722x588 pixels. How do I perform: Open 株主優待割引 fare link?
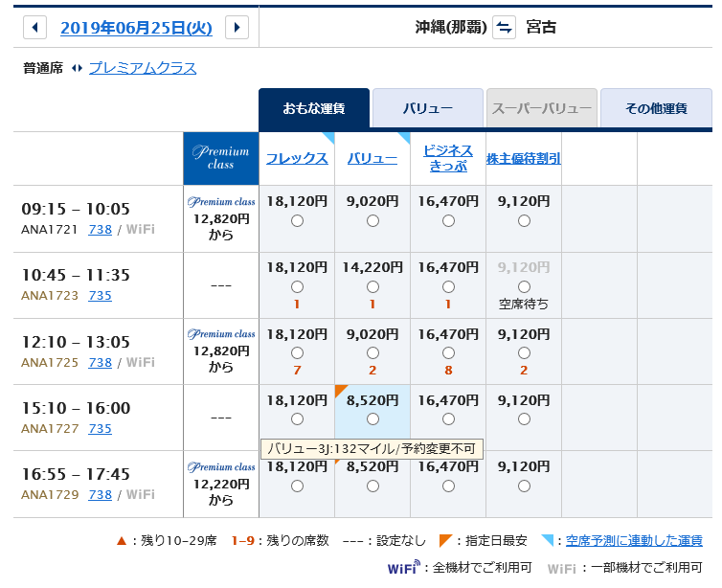coord(524,158)
